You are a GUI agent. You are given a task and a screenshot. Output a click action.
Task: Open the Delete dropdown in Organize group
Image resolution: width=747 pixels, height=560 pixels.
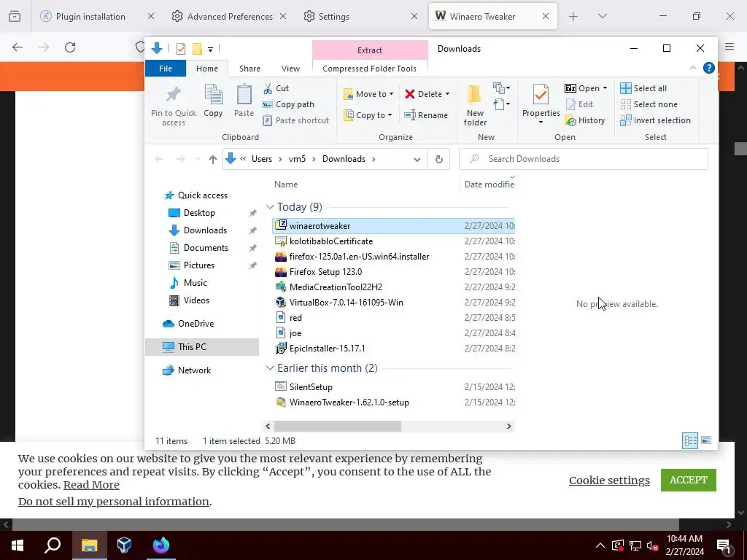click(x=427, y=94)
